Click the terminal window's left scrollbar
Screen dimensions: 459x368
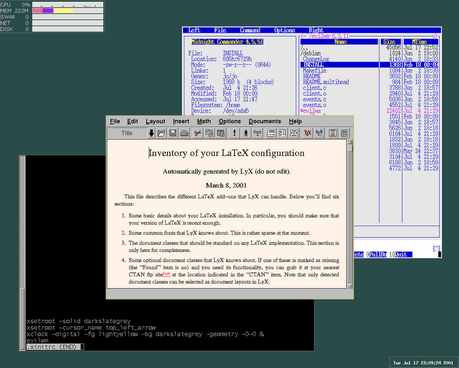(22, 253)
